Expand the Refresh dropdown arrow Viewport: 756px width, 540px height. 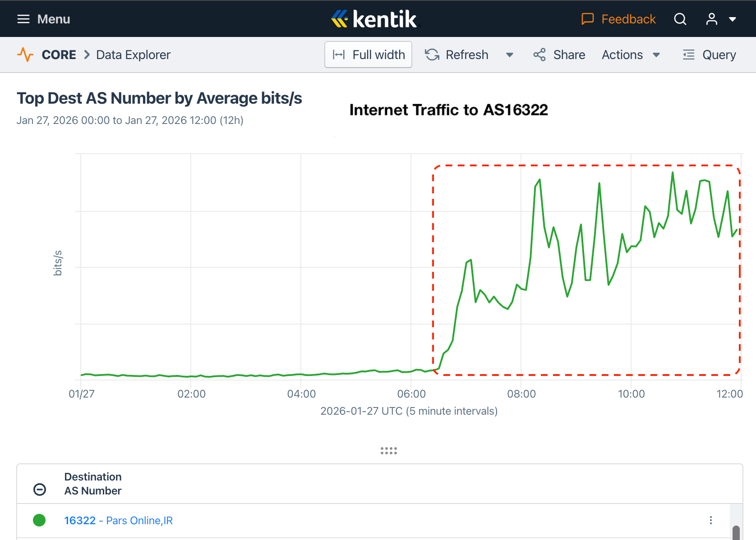[x=510, y=55]
